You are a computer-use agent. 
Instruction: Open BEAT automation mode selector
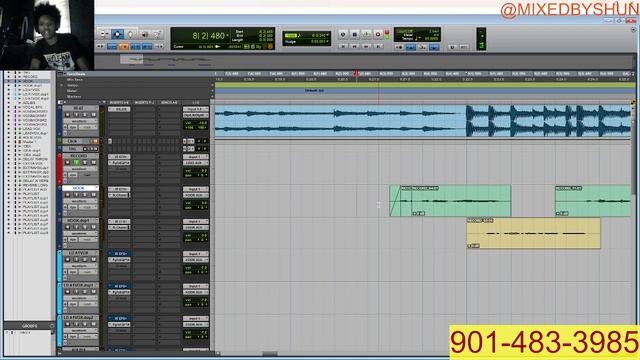(x=87, y=127)
